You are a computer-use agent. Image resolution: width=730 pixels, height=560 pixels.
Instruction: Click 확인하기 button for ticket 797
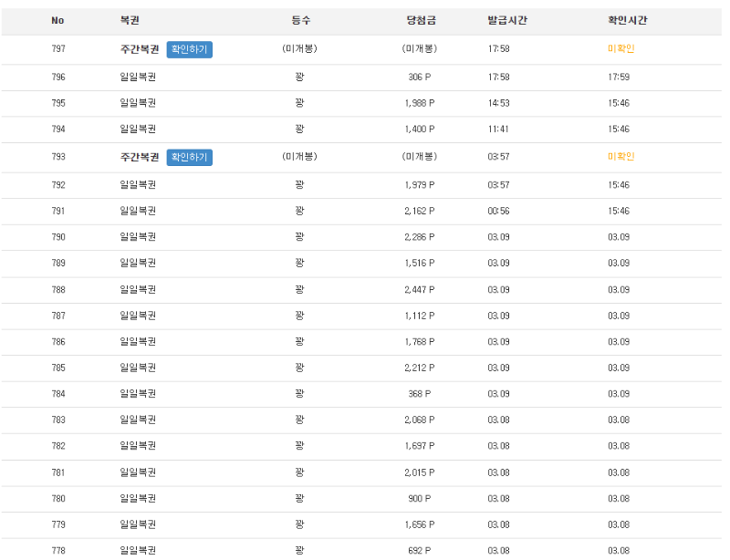(190, 49)
